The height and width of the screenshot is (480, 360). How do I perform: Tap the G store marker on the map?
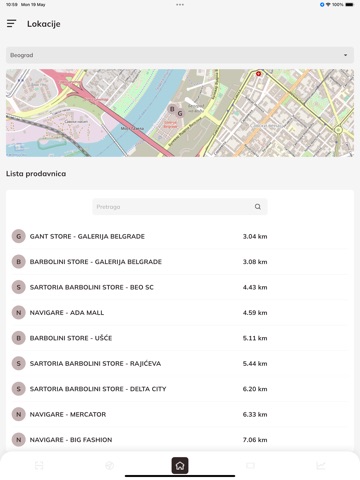[x=180, y=114]
